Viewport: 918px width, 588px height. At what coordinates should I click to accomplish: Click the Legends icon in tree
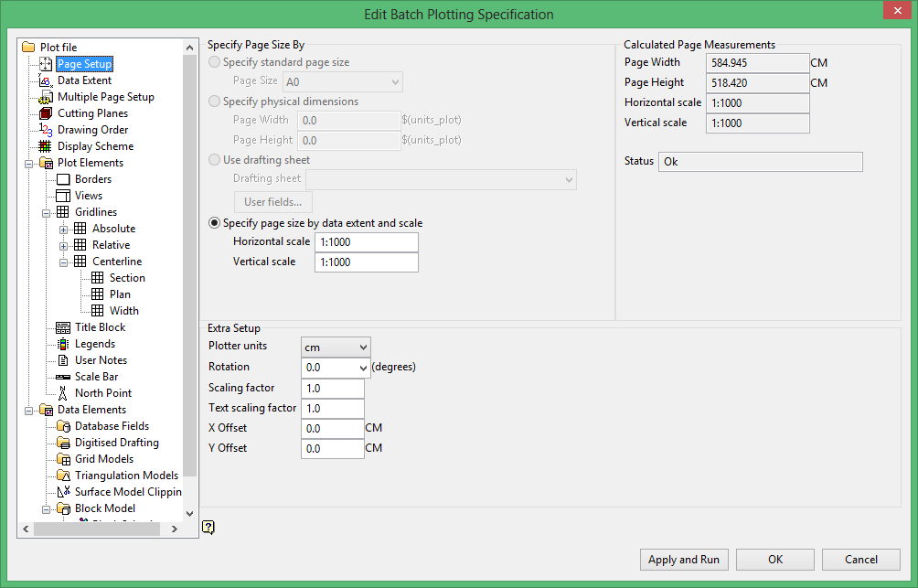coord(62,344)
